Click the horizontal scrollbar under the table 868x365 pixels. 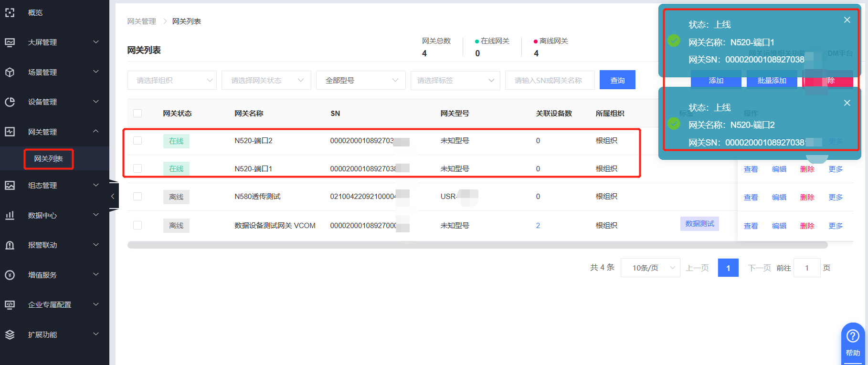(x=477, y=245)
